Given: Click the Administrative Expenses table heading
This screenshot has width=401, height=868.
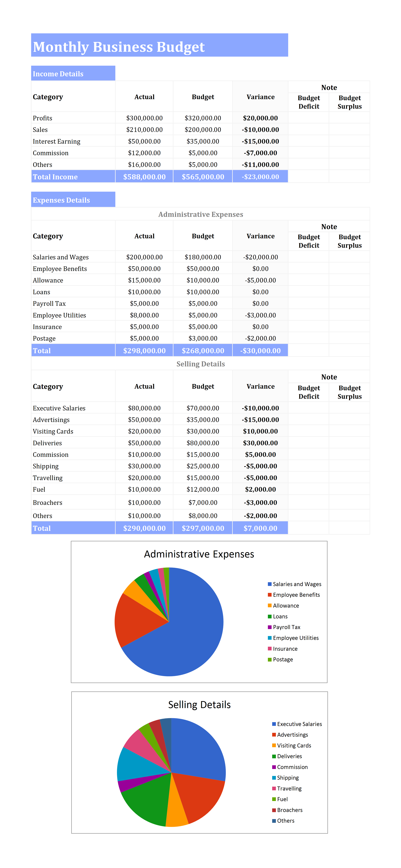Looking at the screenshot, I should tap(200, 214).
